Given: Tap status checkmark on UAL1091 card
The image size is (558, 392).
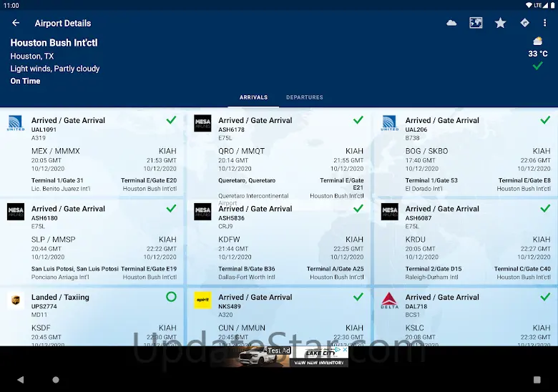Looking at the screenshot, I should pos(171,120).
